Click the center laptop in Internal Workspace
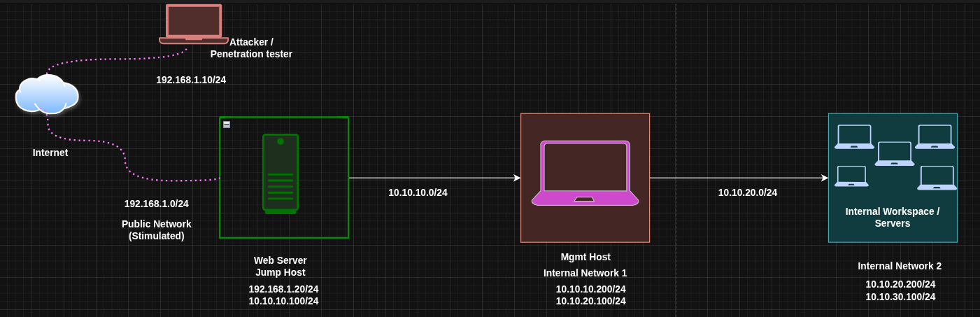Screen dimensions: 980x317 (x=895, y=153)
